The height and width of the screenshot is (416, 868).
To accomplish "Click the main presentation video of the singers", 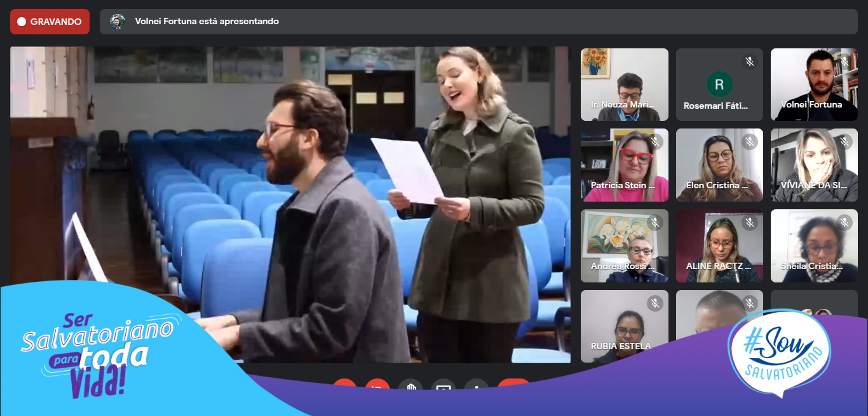I will (x=290, y=205).
